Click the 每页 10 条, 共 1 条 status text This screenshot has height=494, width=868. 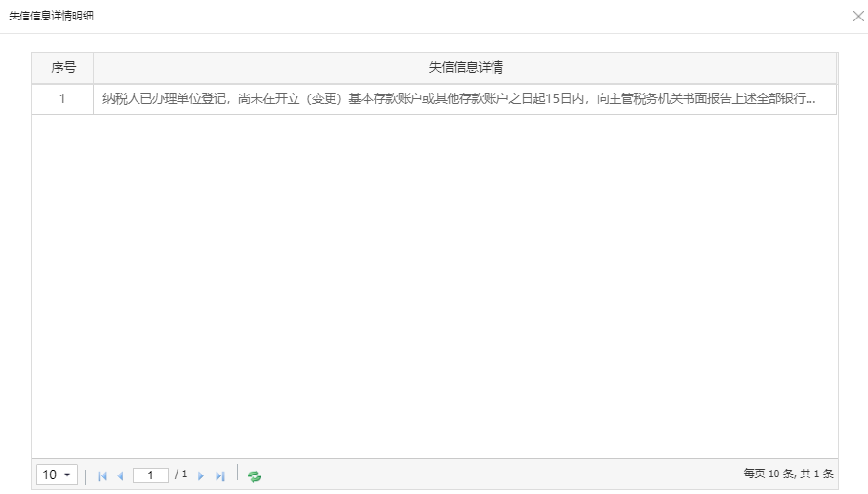(788, 474)
